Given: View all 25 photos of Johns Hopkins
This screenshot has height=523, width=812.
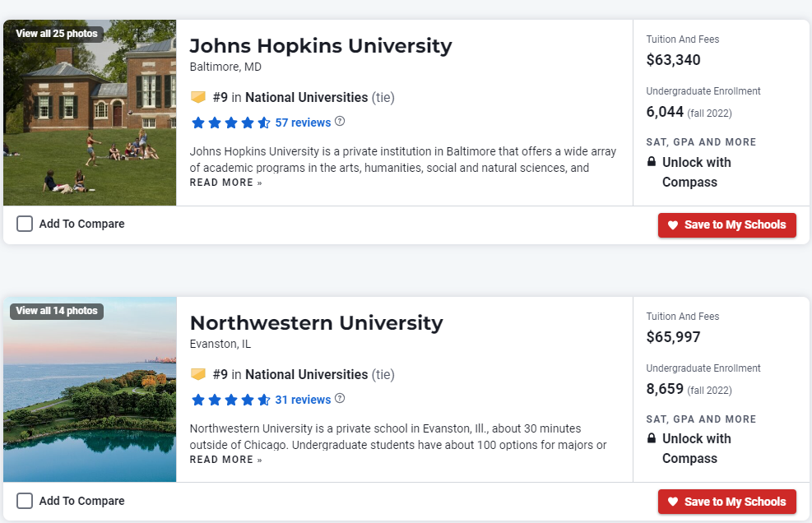Looking at the screenshot, I should (57, 34).
